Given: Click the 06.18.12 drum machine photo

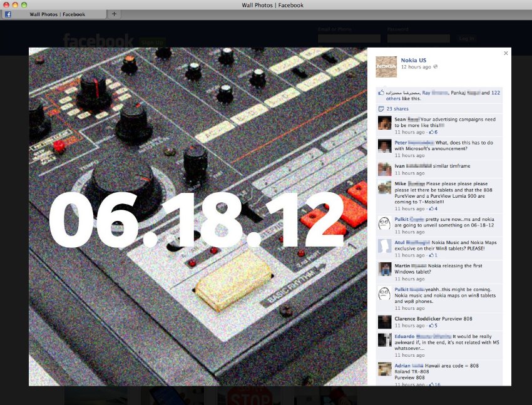Looking at the screenshot, I should (198, 217).
